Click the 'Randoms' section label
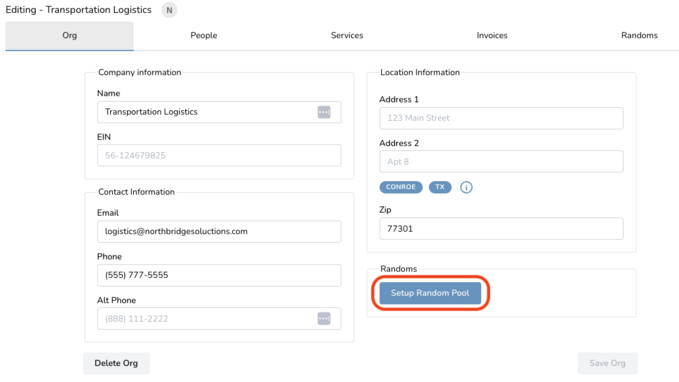This screenshot has width=679, height=382. [398, 269]
